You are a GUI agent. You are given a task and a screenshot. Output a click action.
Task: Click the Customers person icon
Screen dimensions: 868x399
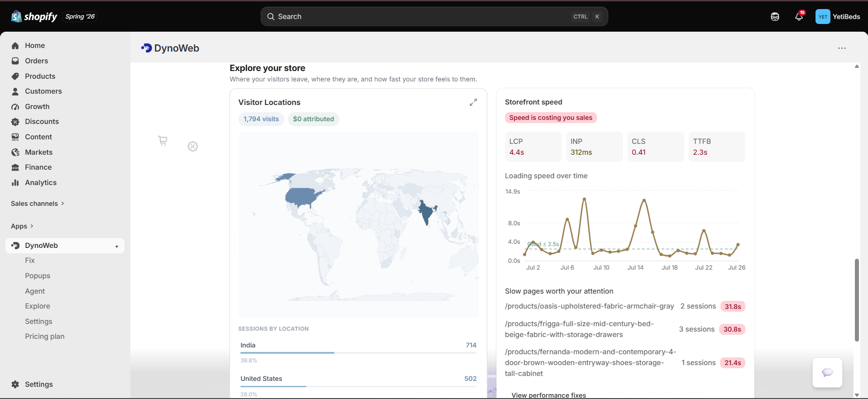[x=15, y=91]
